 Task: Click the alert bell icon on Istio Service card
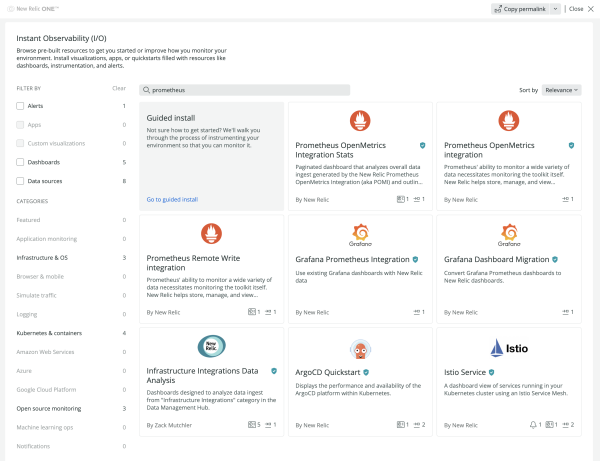(x=533, y=425)
